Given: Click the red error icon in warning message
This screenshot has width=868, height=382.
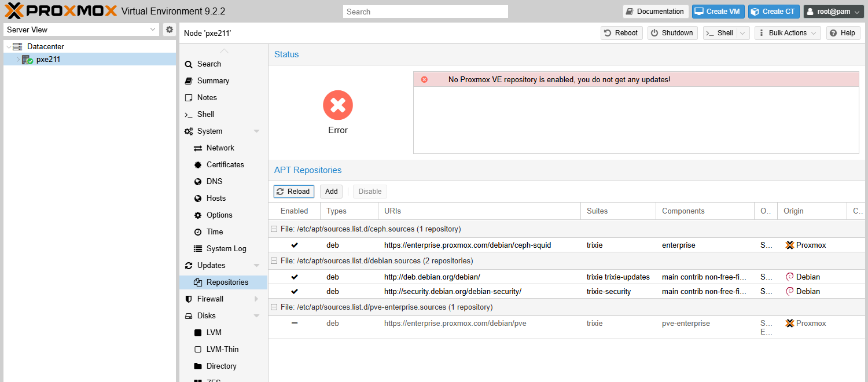Looking at the screenshot, I should click(x=424, y=79).
